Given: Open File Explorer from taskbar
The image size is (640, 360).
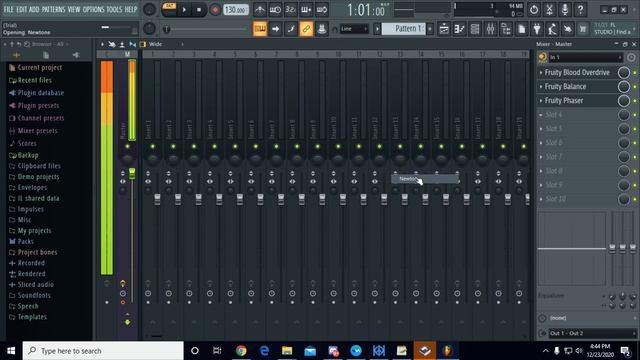Looking at the screenshot, I should click(287, 351).
